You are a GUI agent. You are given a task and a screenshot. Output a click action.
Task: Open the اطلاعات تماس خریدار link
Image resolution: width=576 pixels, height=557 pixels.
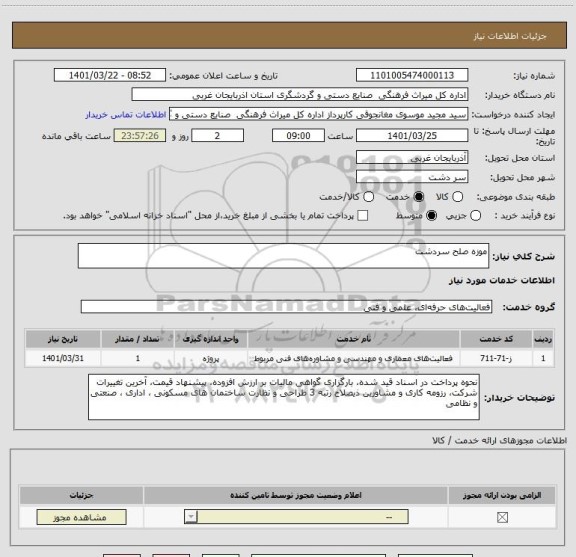(126, 115)
